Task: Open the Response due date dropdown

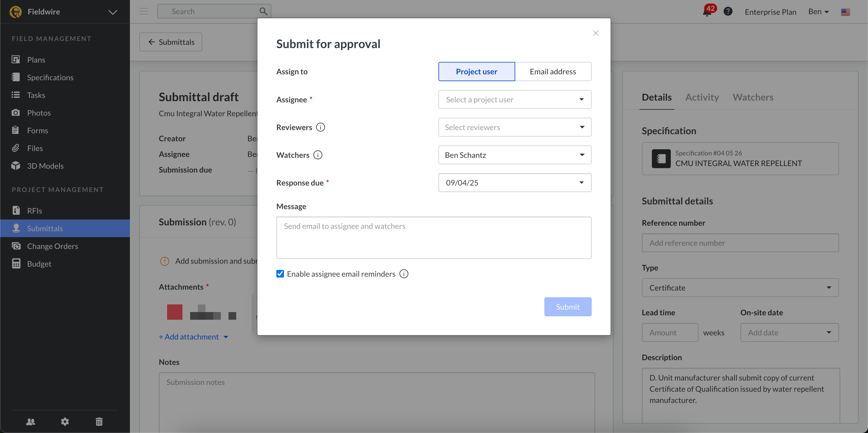Action: 515,183
